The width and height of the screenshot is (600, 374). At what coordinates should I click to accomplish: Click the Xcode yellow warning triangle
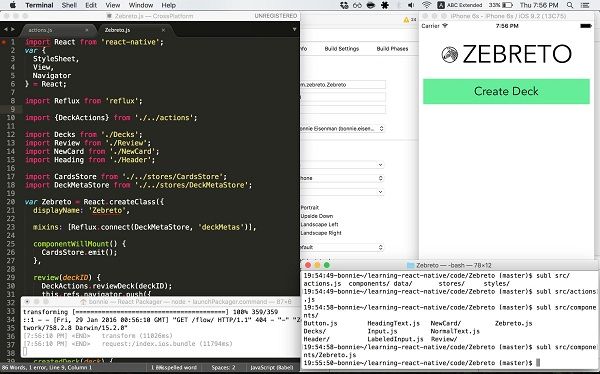[406, 20]
